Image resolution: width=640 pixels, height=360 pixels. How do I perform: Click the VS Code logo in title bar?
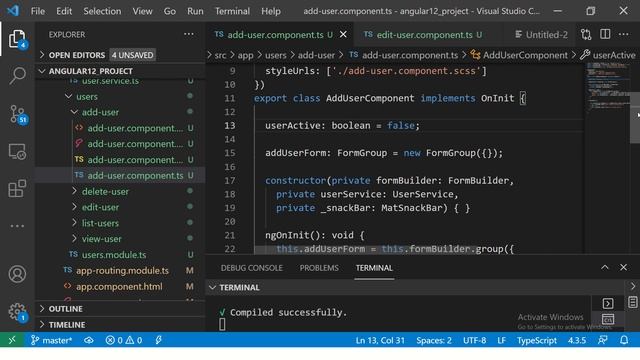(13, 11)
